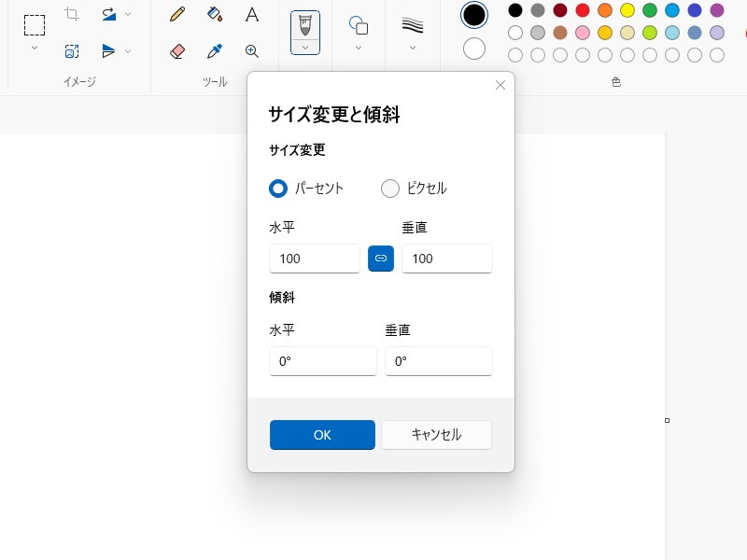Open the selection tool options menu

(x=35, y=45)
